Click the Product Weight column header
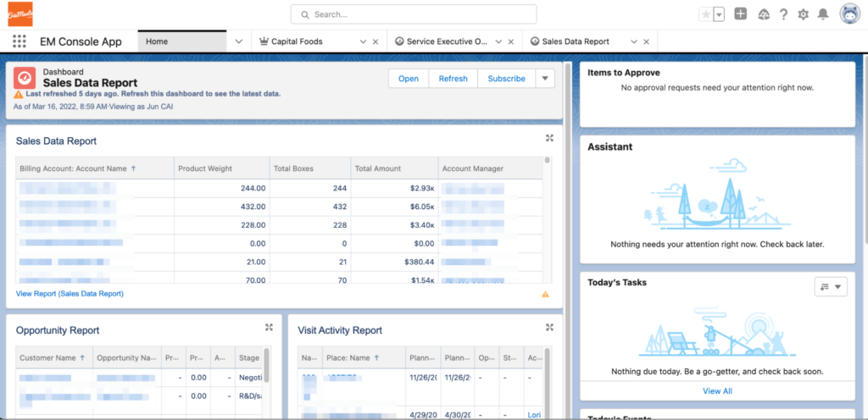This screenshot has width=868, height=420. pyautogui.click(x=222, y=169)
